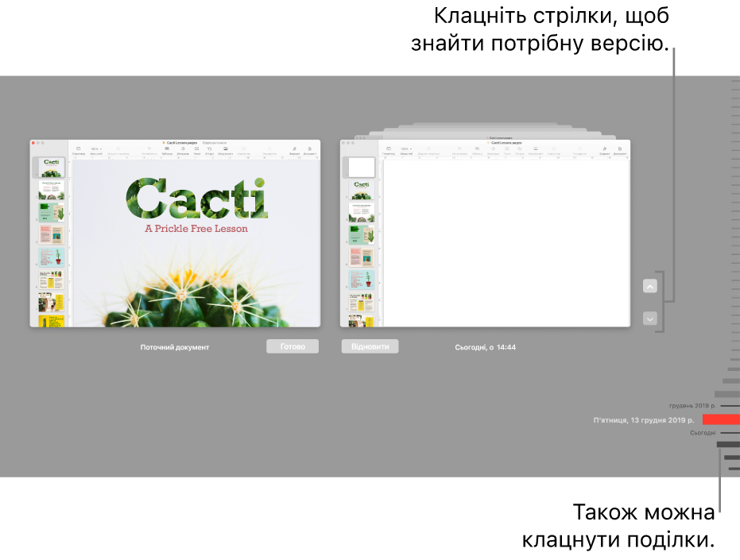Click Таблиця icon in the version window toolbar
Image resolution: width=740 pixels, height=560 pixels.
pyautogui.click(x=477, y=149)
